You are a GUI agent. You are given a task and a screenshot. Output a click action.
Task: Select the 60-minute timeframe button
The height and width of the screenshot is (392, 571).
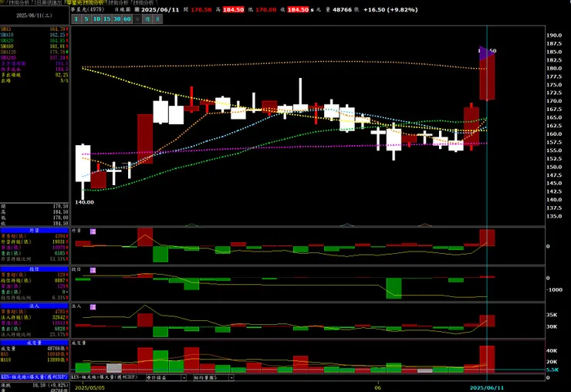coord(127,19)
